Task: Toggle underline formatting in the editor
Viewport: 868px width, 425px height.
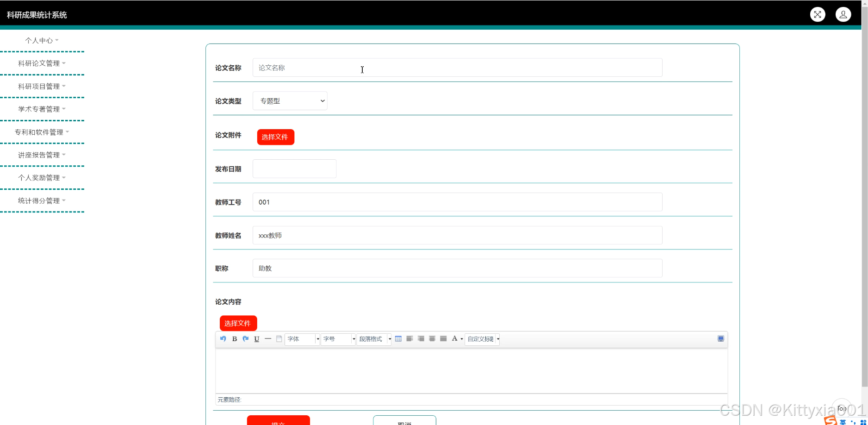Action: click(257, 339)
